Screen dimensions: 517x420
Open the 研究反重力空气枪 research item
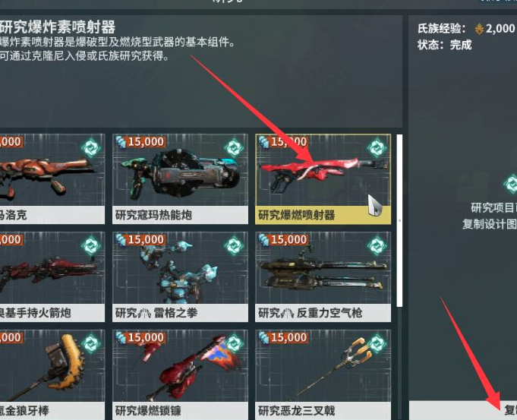pos(323,276)
